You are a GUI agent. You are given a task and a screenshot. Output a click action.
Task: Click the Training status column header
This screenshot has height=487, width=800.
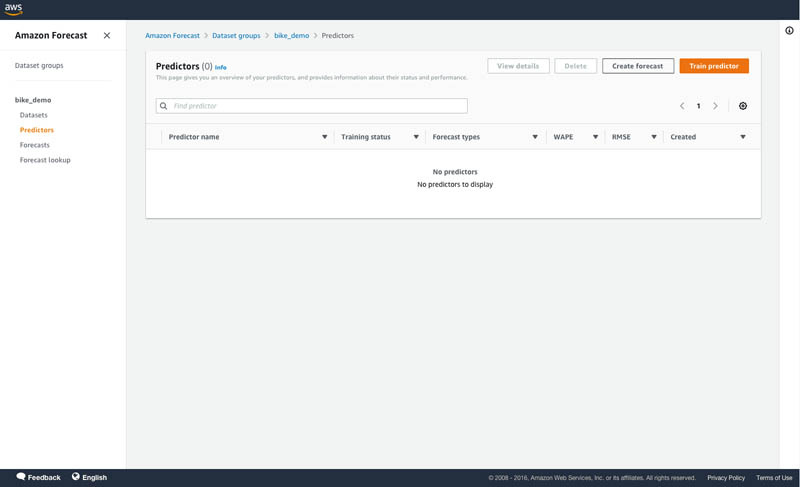click(x=366, y=137)
